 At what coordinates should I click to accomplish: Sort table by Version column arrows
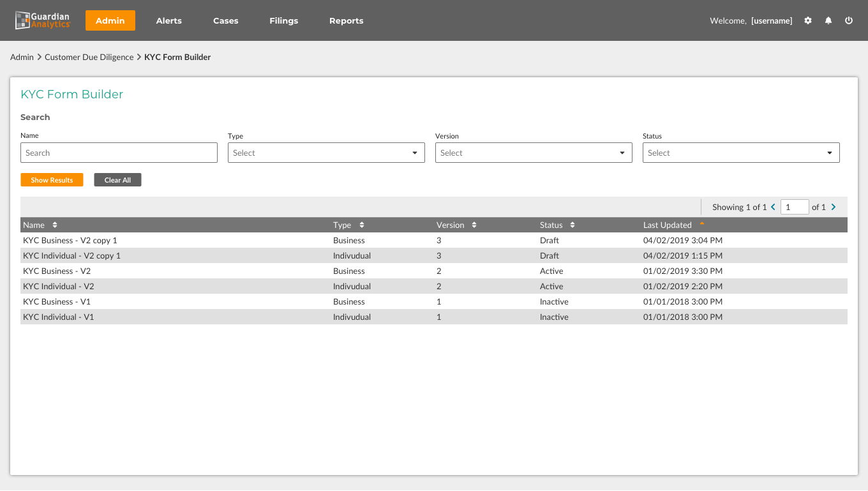click(x=474, y=225)
